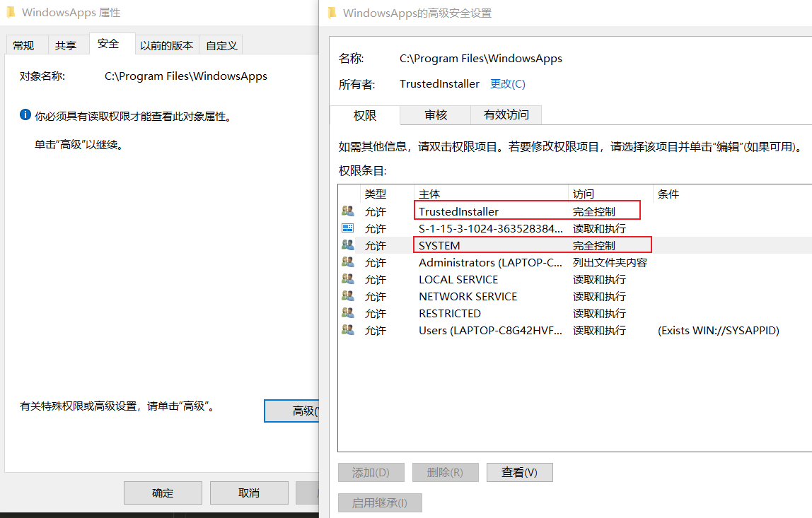Switch to the 自定义 tab
This screenshot has height=518, width=812.
coord(221,45)
